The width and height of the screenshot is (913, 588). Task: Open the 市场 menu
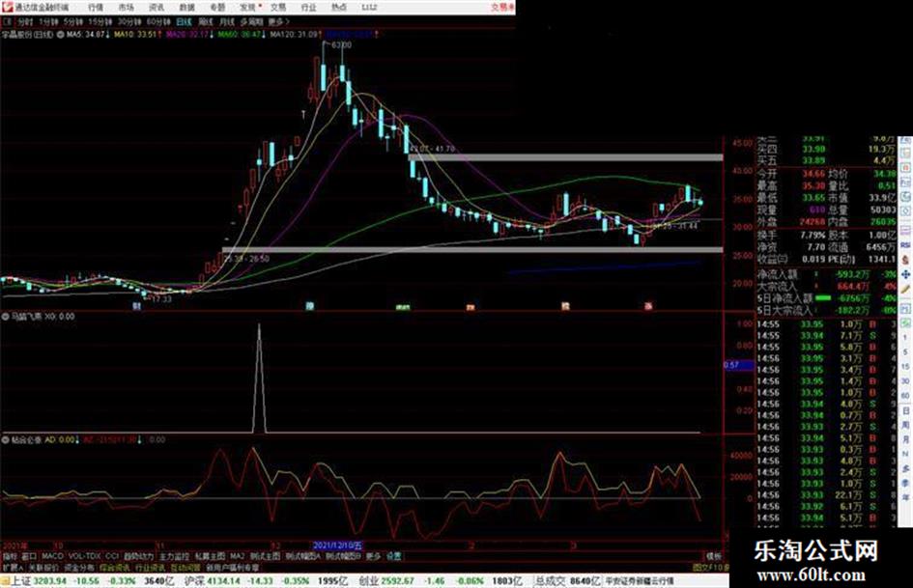pyautogui.click(x=127, y=7)
